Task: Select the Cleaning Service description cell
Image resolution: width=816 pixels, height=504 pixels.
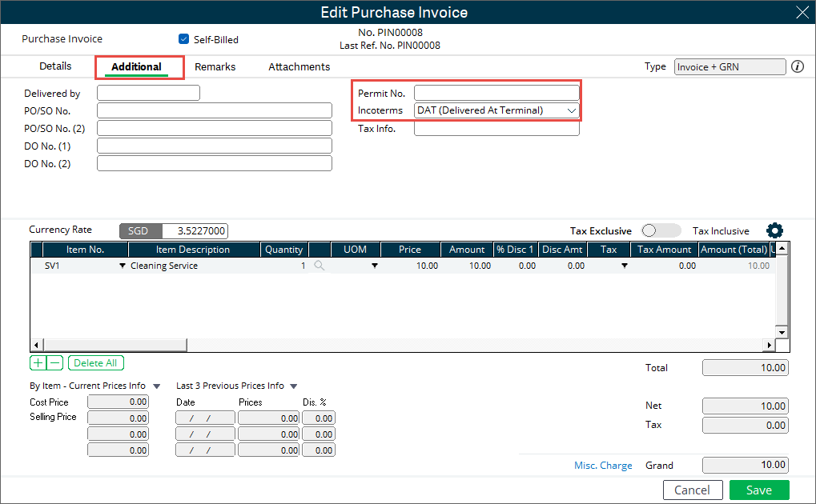Action: (x=195, y=266)
